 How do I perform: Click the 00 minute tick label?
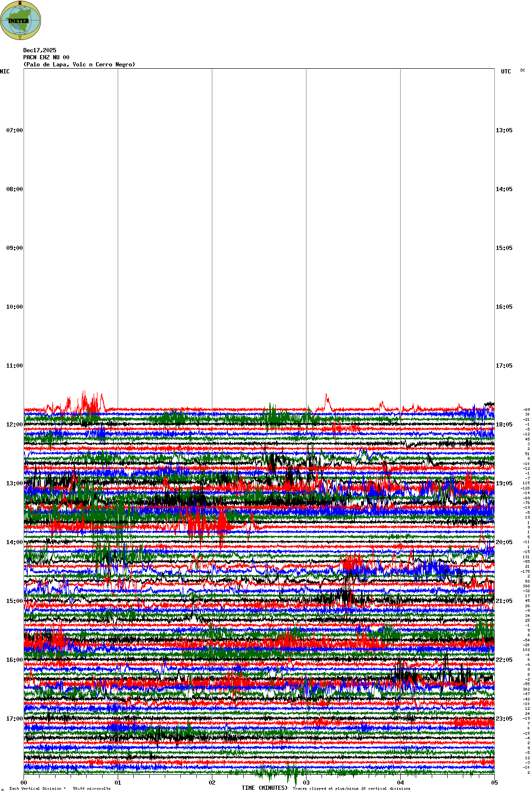point(24,783)
